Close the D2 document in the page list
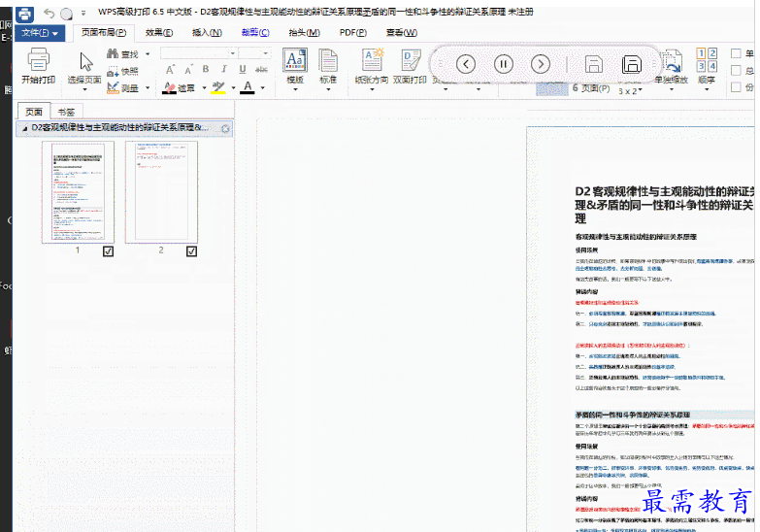This screenshot has width=760, height=532. click(225, 128)
